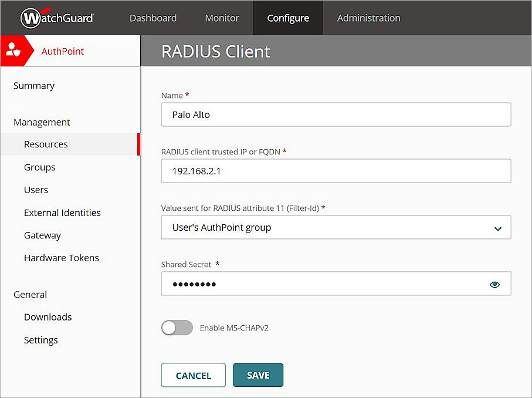Select Groups in the sidebar
The width and height of the screenshot is (532, 398).
pyautogui.click(x=39, y=167)
